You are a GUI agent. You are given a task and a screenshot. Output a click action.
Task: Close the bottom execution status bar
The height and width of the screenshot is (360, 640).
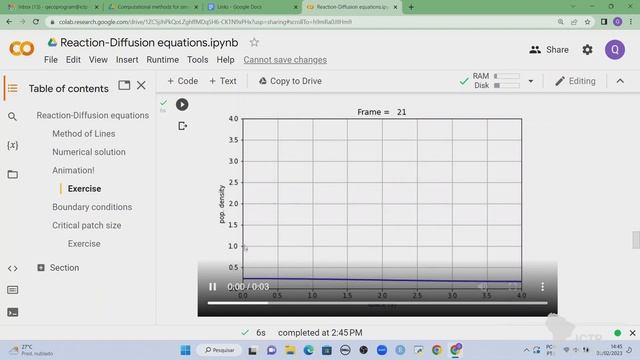(632, 333)
